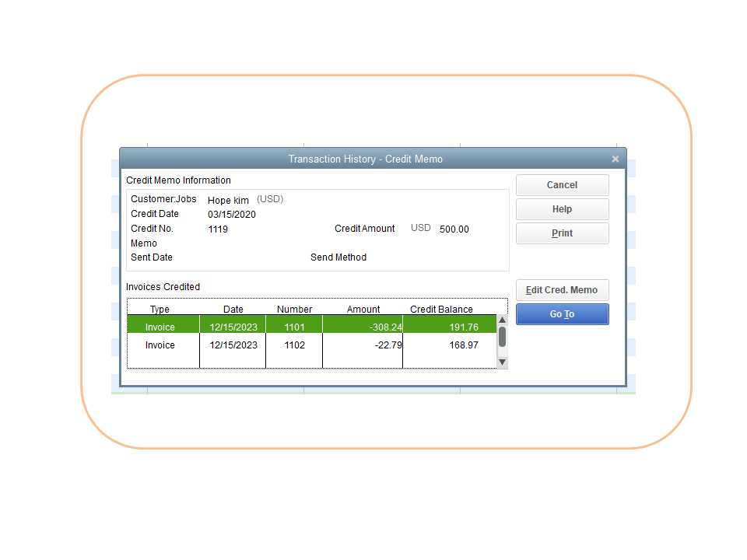Close the Transaction History dialog
747x560 pixels.
pyautogui.click(x=615, y=159)
